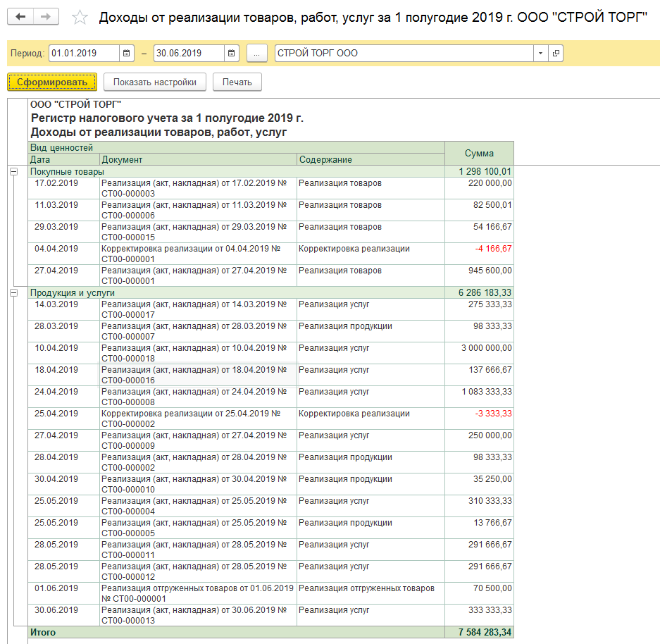Click the Итого row label
Image resolution: width=660 pixels, height=644 pixels.
[43, 633]
